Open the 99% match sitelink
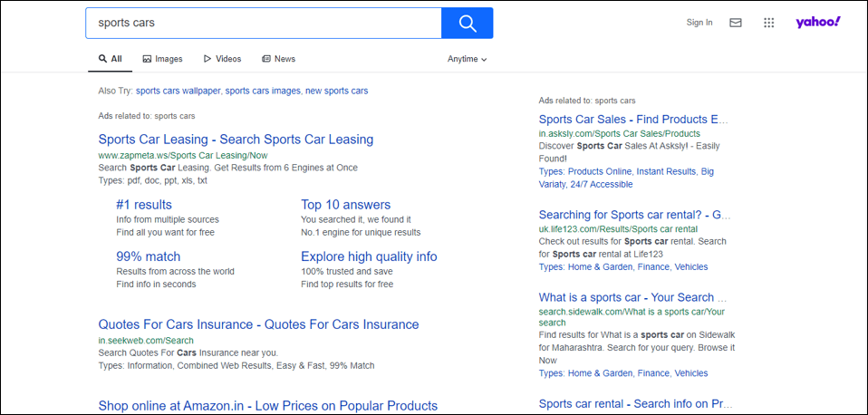Image resolution: width=868 pixels, height=415 pixels. [149, 256]
